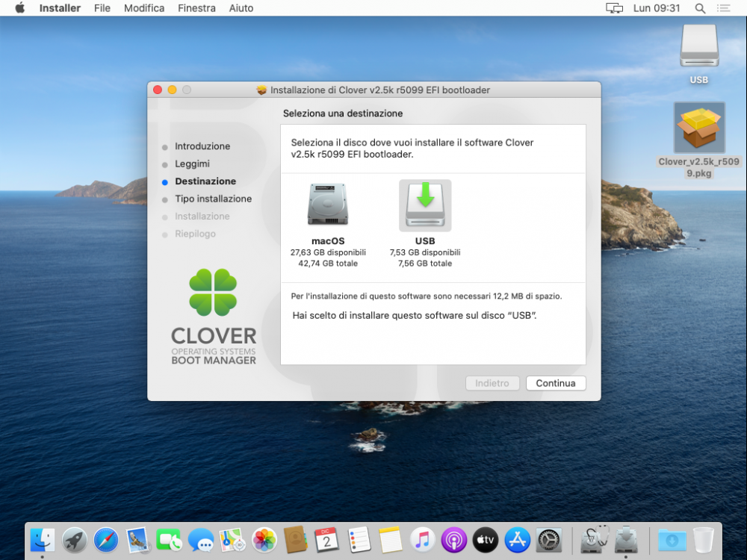Open Maps from the Dock
Screen dimensions: 747x560
pos(232,540)
